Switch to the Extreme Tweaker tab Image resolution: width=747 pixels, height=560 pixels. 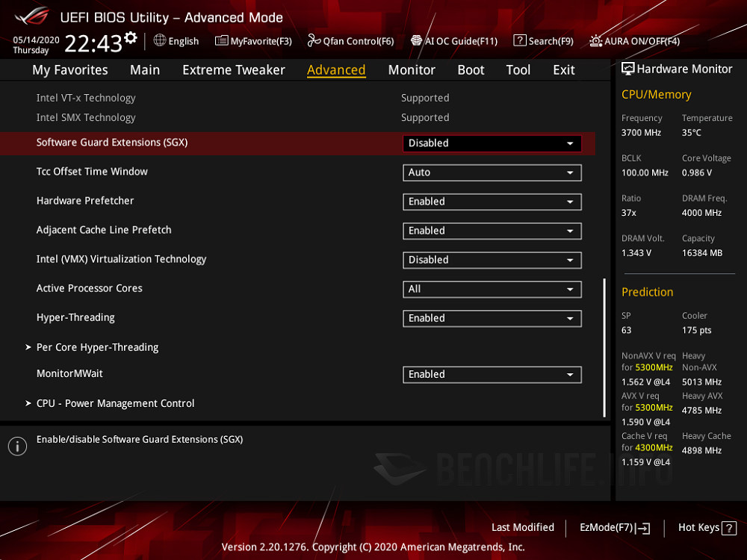tap(233, 69)
